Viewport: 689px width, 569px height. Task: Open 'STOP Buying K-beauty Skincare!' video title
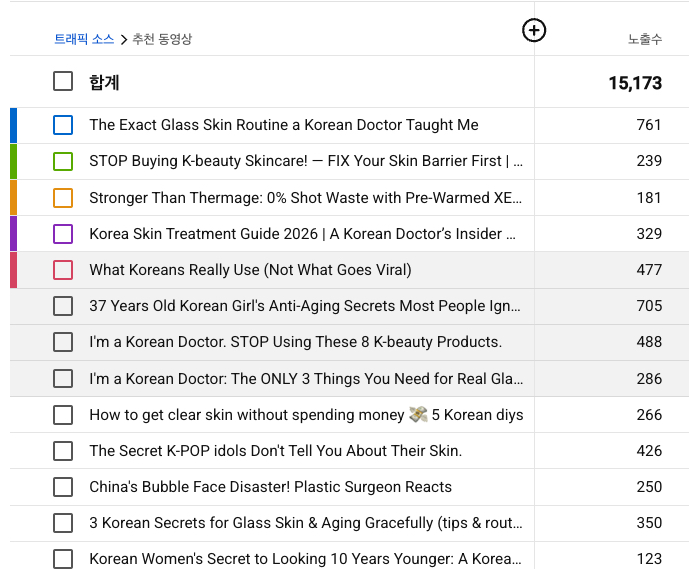coord(306,161)
